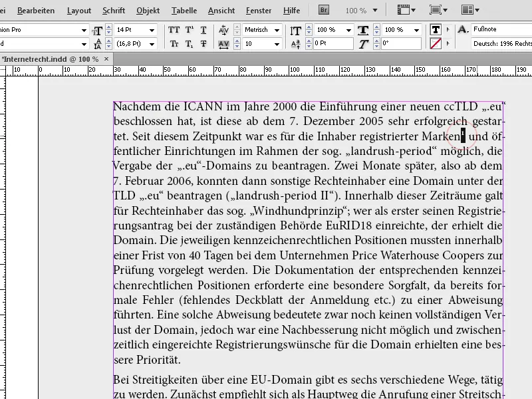Activate the fill swatch with None applied
Image resolution: width=532 pixels, height=399 pixels.
tap(434, 42)
